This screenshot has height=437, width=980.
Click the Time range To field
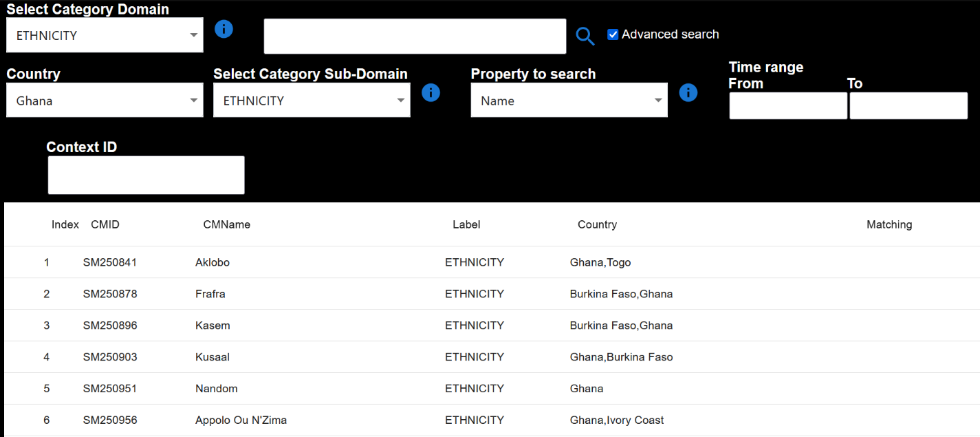pos(908,106)
